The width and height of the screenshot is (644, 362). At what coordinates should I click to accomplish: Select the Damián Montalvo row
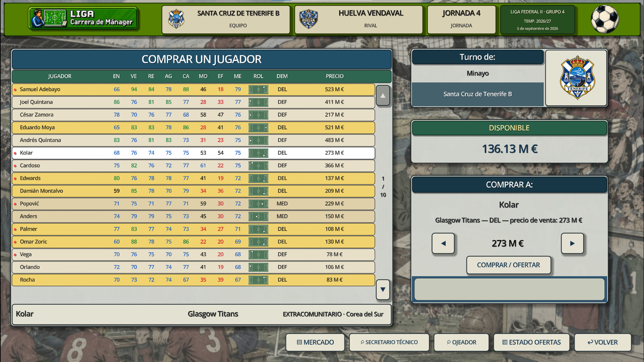pos(193,191)
